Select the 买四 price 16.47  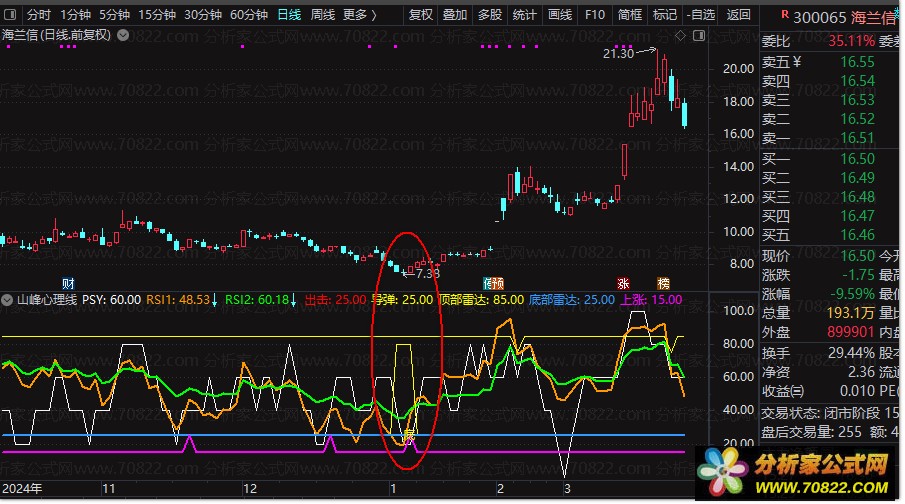coord(857,216)
